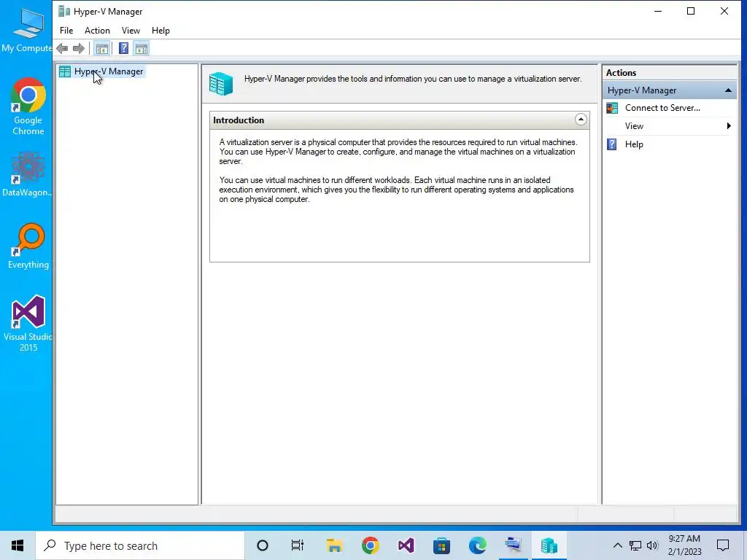The image size is (747, 560).
Task: Open Microsoft Store from the taskbar
Action: tap(441, 545)
